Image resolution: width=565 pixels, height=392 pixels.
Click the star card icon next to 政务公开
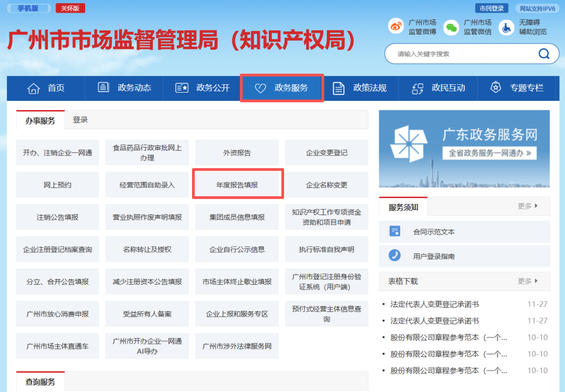182,87
